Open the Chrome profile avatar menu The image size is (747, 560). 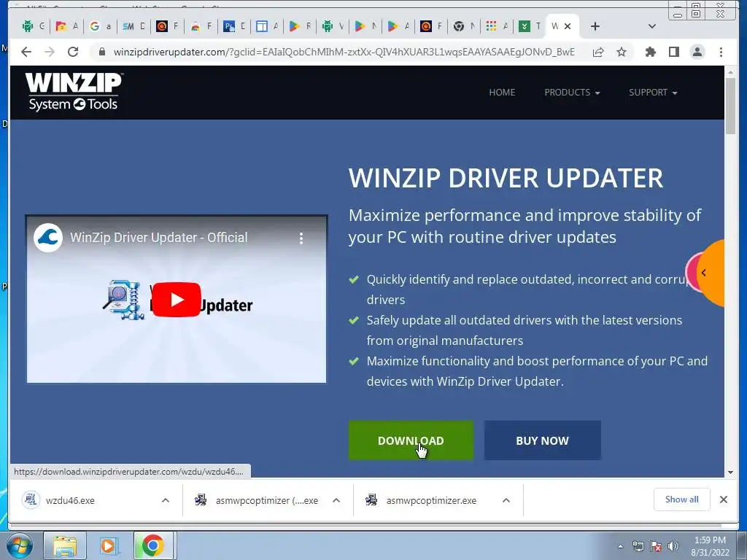coord(697,52)
